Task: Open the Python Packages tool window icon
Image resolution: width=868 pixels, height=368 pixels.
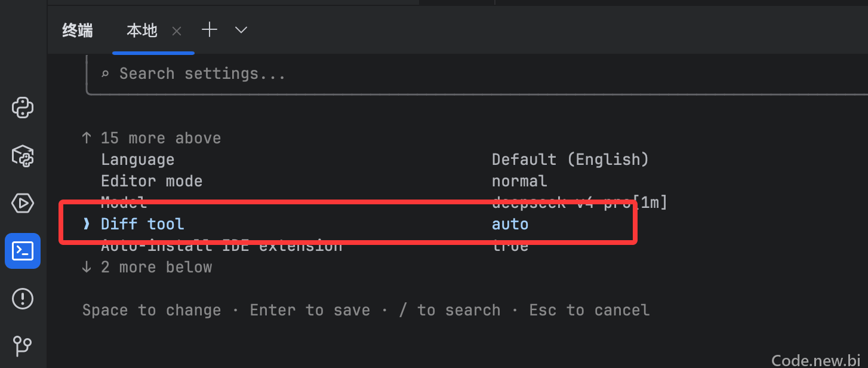Action: coord(23,156)
